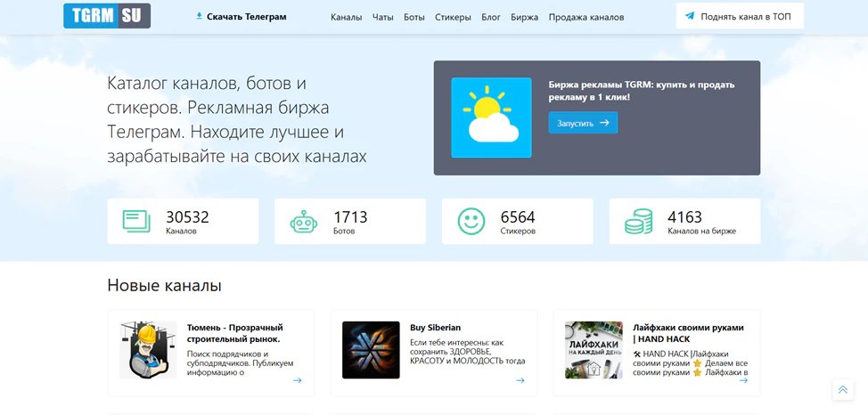868x415 pixels.
Task: Click the 6564 stickers count
Action: (518, 217)
